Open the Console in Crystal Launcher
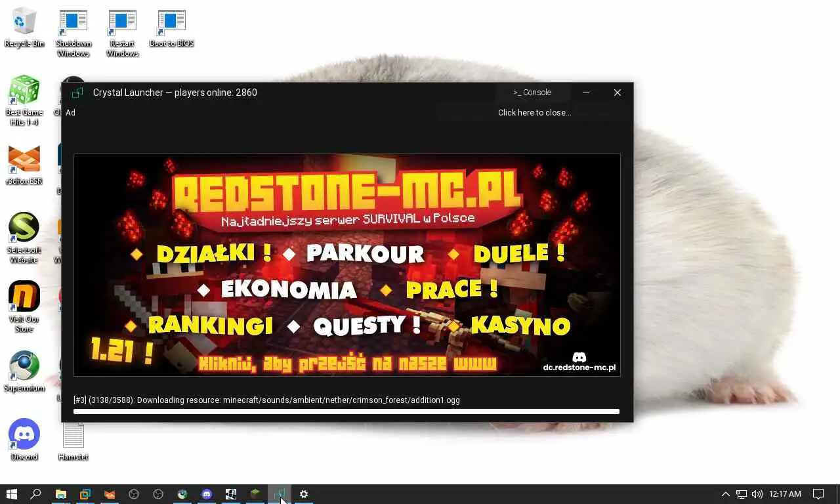840x504 pixels. pyautogui.click(x=532, y=93)
